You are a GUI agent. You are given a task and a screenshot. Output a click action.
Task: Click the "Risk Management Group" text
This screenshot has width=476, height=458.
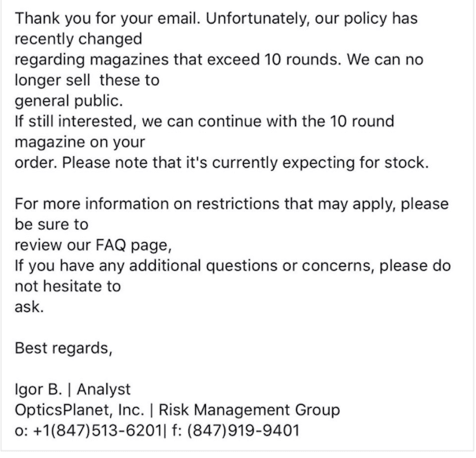point(250,409)
